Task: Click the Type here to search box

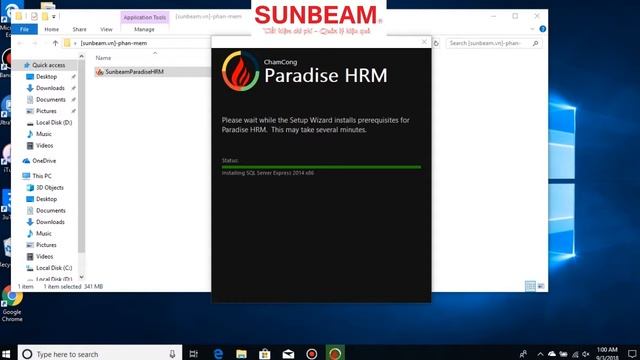Action: coord(100,353)
